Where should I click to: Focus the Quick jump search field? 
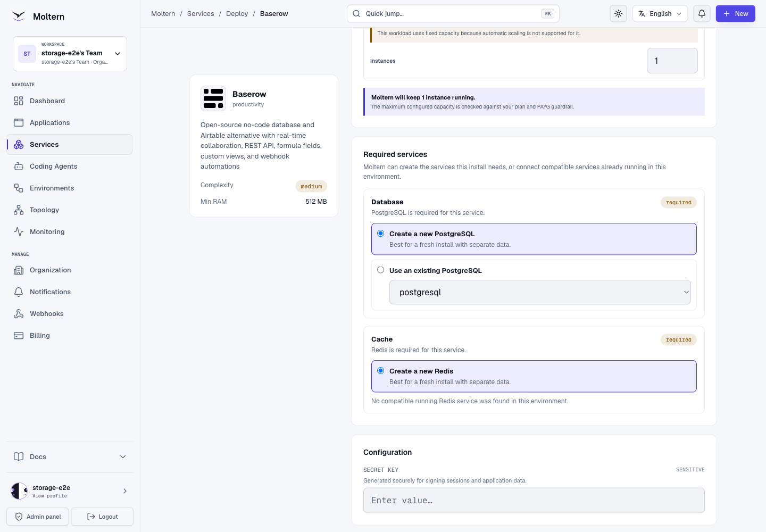pos(453,14)
